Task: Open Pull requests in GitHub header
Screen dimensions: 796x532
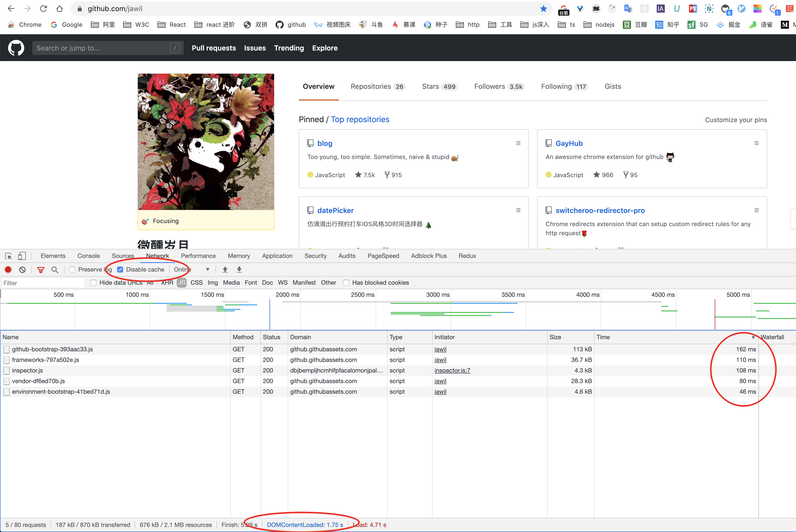Action: [214, 48]
